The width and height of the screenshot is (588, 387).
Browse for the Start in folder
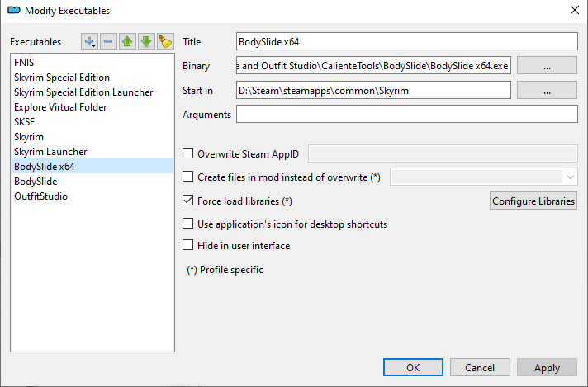[x=548, y=90]
